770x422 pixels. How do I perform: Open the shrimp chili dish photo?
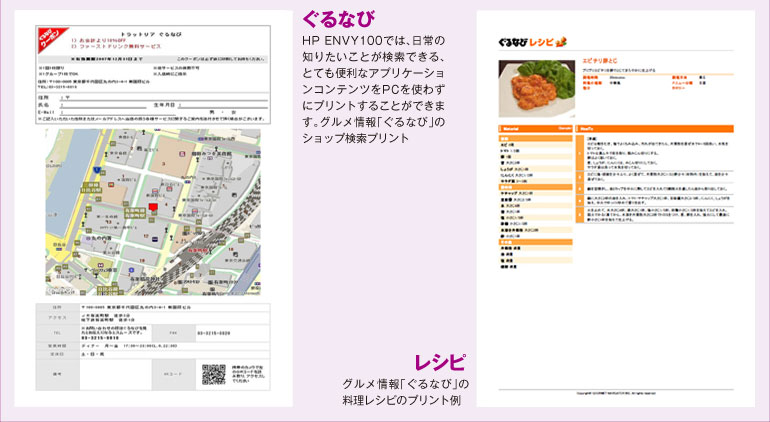click(537, 88)
